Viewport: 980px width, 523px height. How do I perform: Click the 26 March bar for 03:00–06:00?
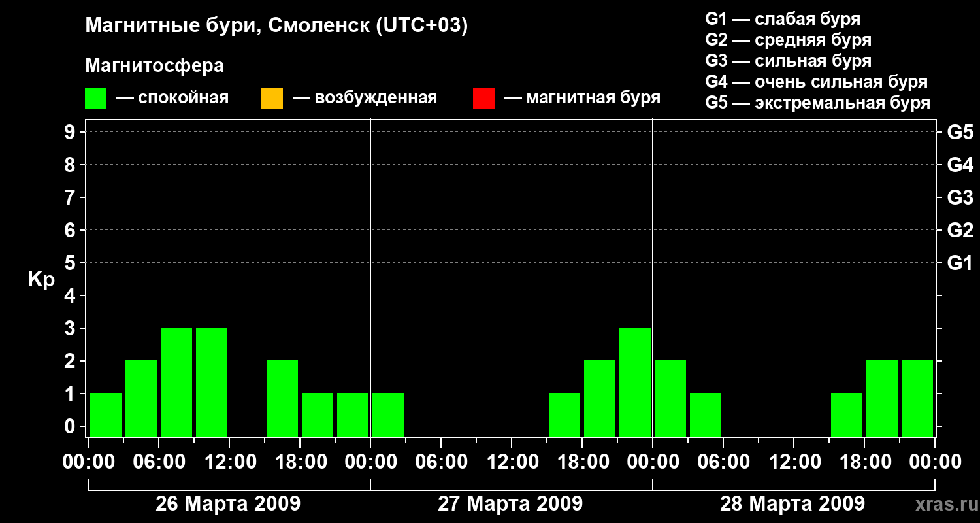141,398
